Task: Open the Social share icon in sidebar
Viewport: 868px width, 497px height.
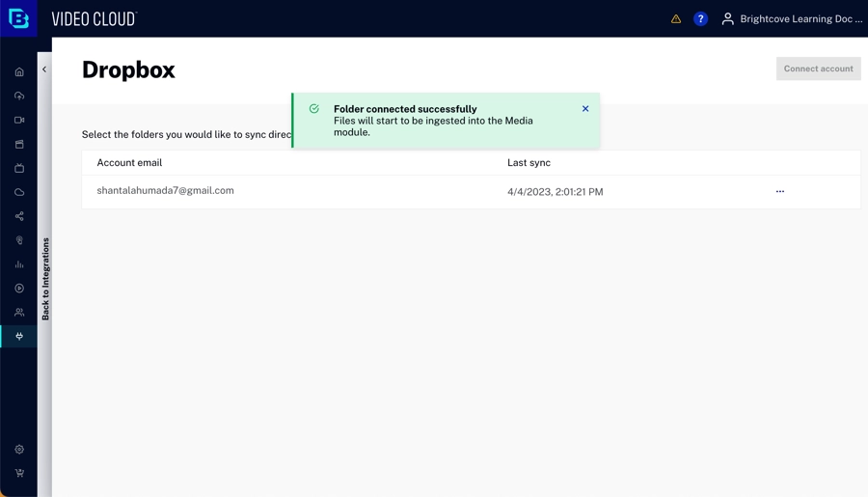Action: [x=19, y=216]
